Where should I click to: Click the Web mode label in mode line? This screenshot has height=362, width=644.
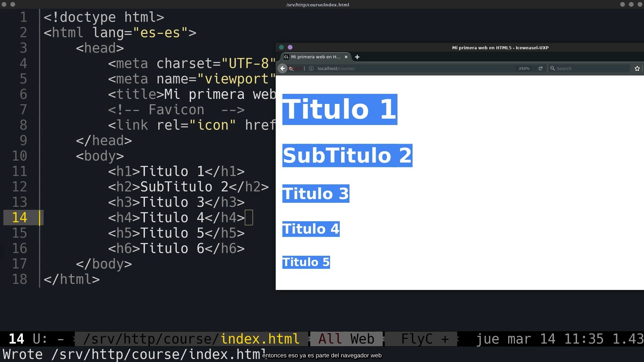click(x=362, y=339)
